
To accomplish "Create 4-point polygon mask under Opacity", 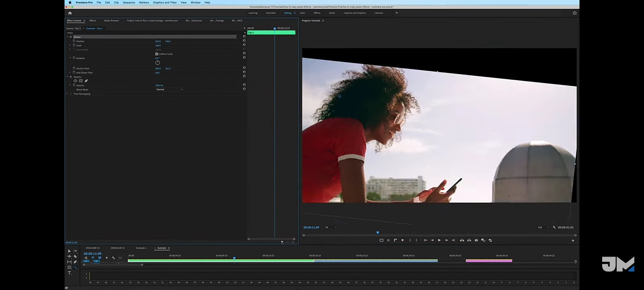I will [80, 81].
